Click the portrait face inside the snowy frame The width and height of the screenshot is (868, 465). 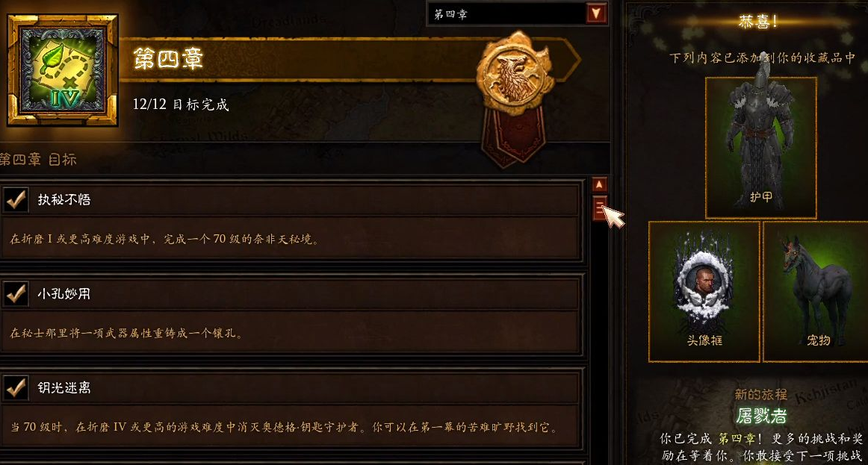pyautogui.click(x=704, y=281)
